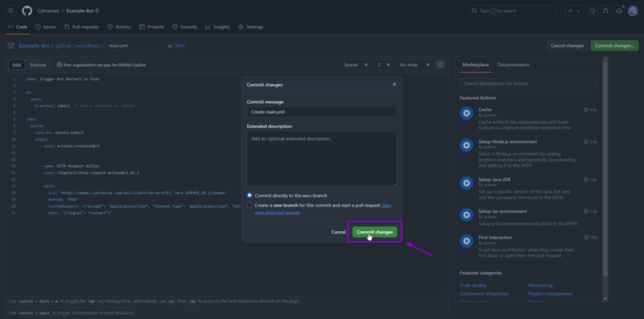Open the Code quality category
This screenshot has height=319, width=644.
[x=473, y=286]
